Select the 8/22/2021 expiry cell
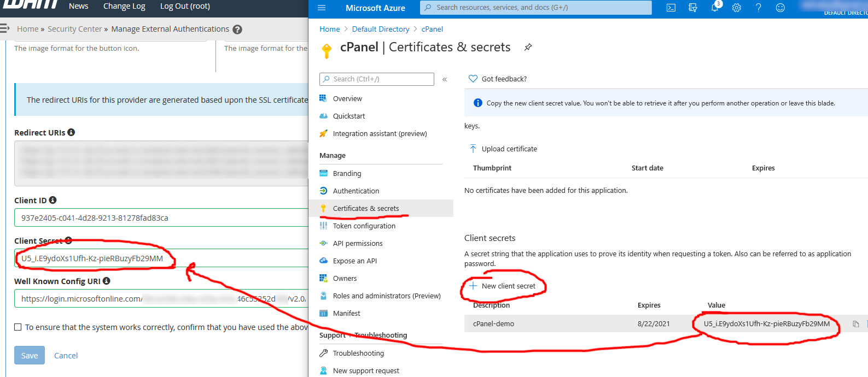This screenshot has width=868, height=377. pos(654,323)
